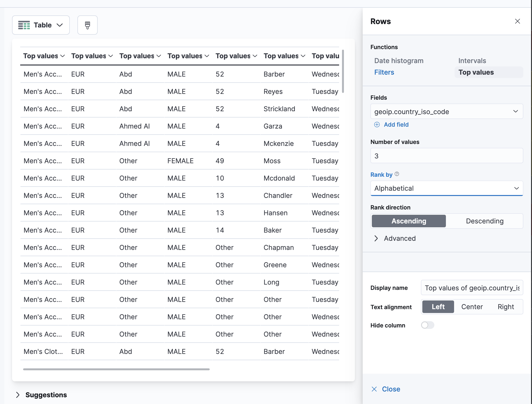
Task: Dismiss the Rows panel with the X icon
Action: pyautogui.click(x=518, y=21)
